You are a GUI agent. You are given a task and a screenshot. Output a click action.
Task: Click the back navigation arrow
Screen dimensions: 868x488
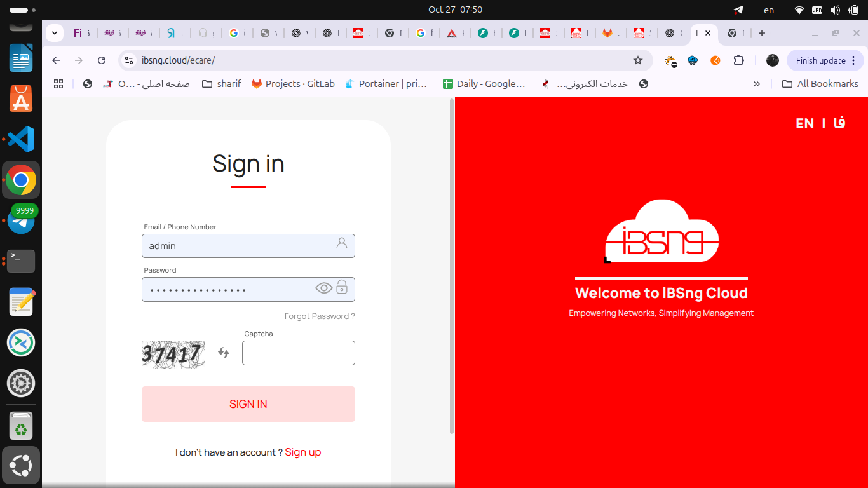[x=56, y=60]
